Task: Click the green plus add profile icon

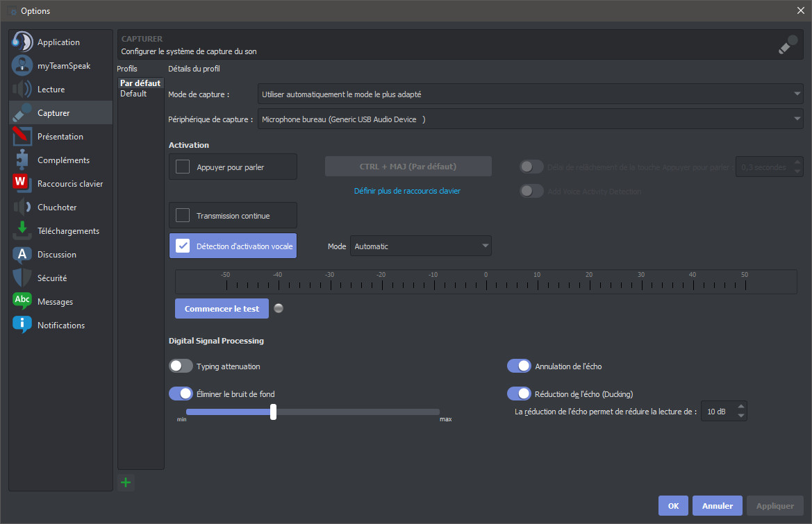Action: (126, 482)
